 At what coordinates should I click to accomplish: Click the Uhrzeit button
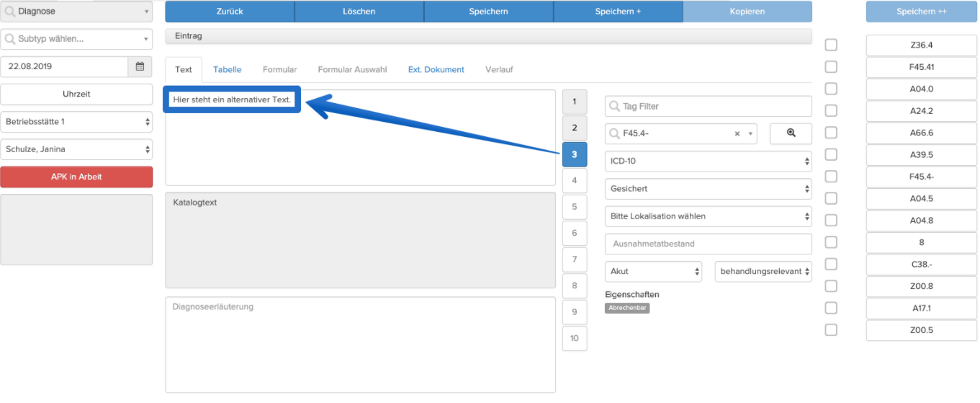pos(76,94)
